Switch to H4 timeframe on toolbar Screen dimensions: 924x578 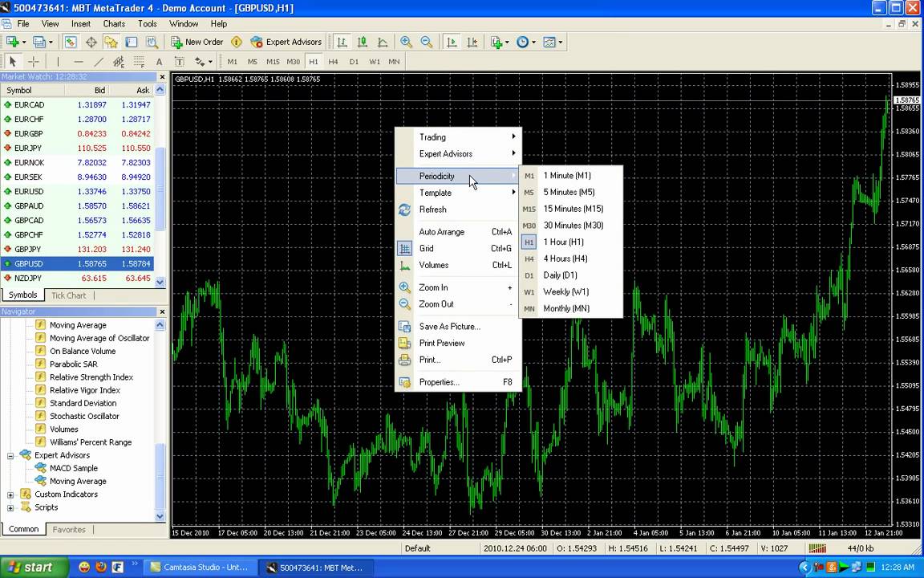point(334,61)
